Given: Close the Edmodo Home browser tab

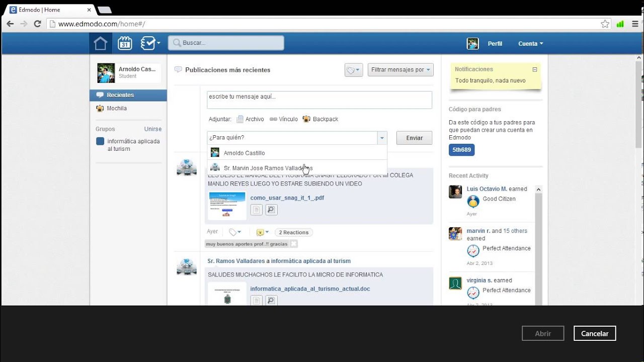Looking at the screenshot, I should tap(89, 10).
